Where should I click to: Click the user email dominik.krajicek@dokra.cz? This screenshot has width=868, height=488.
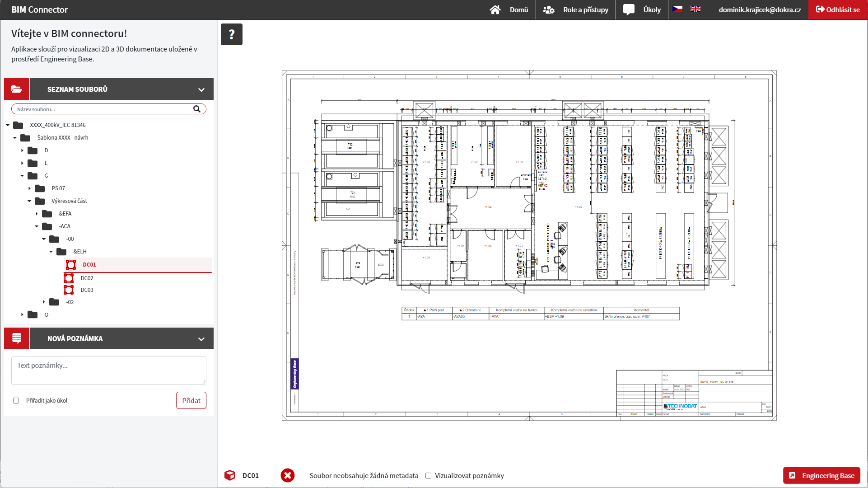(x=760, y=9)
